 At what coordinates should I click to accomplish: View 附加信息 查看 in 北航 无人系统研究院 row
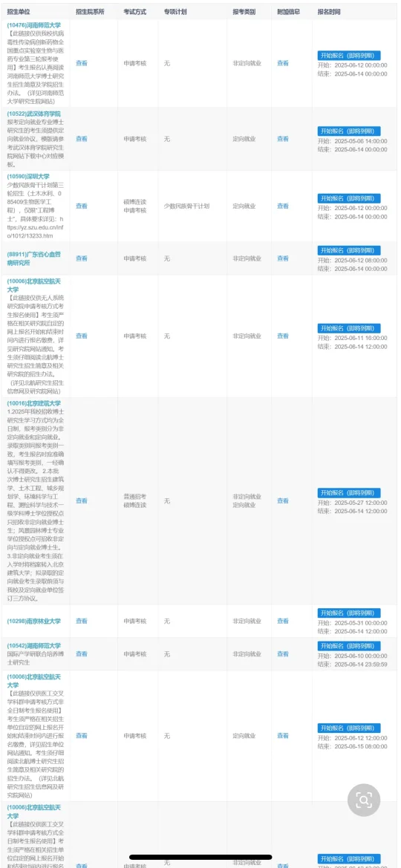(283, 336)
